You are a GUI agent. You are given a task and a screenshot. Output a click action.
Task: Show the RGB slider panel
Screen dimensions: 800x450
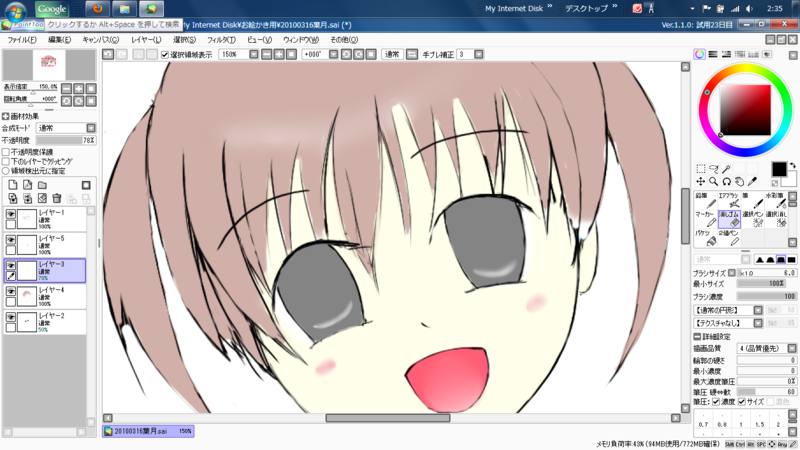click(x=713, y=54)
